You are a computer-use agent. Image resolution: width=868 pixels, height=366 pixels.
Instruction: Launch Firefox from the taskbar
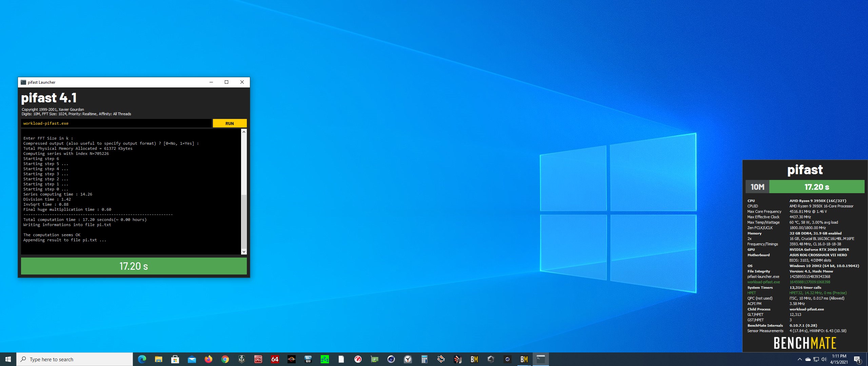coord(208,359)
